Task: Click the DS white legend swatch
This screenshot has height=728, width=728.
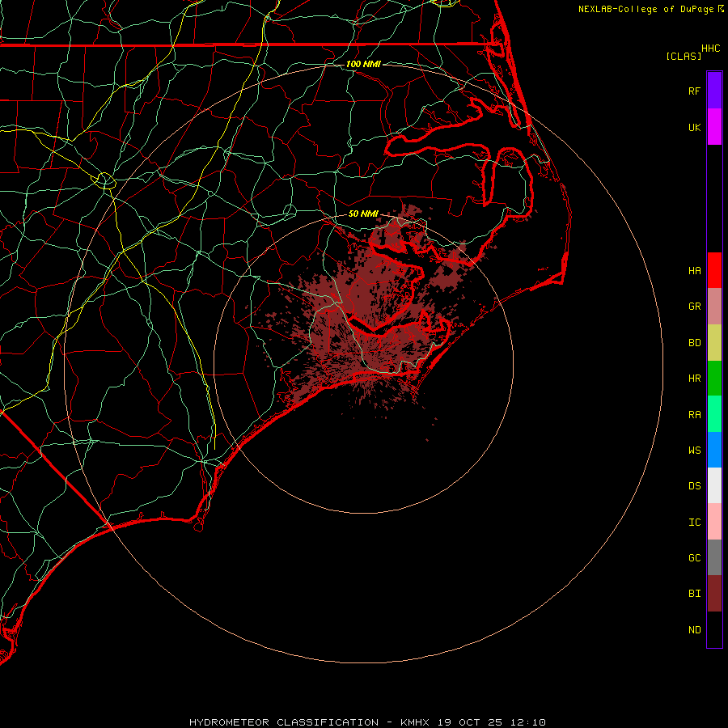Action: (x=714, y=485)
